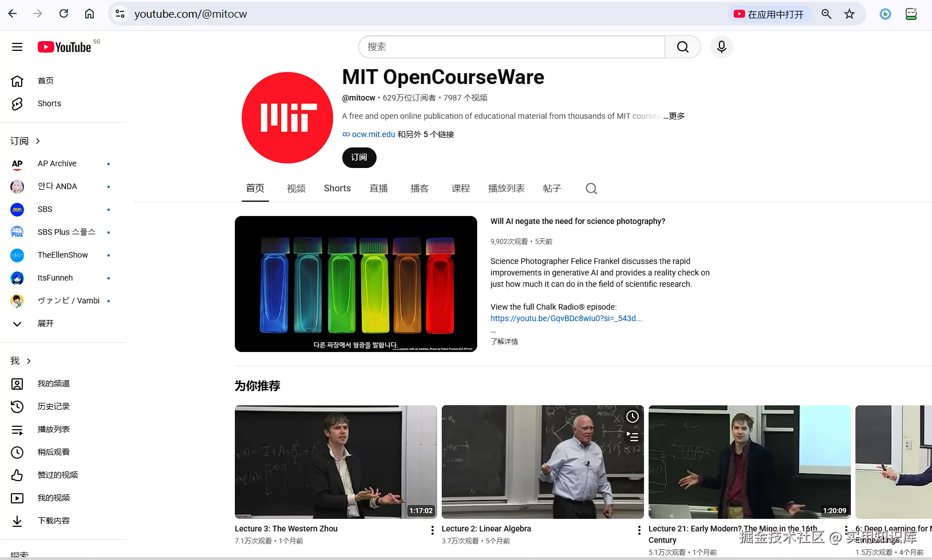Switch to the 播放列表 channel tab
The image size is (932, 560).
pos(506,189)
